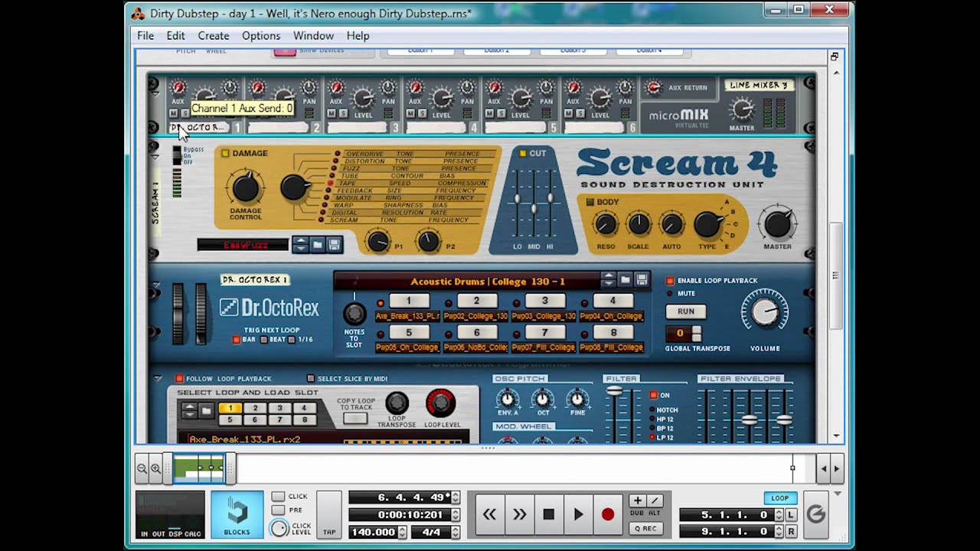
Task: Toggle Enable Loop Playback
Action: pyautogui.click(x=670, y=281)
